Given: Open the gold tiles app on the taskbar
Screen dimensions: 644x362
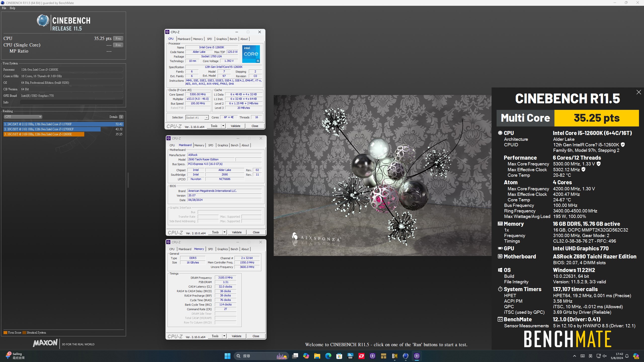Looking at the screenshot, I should tap(384, 356).
